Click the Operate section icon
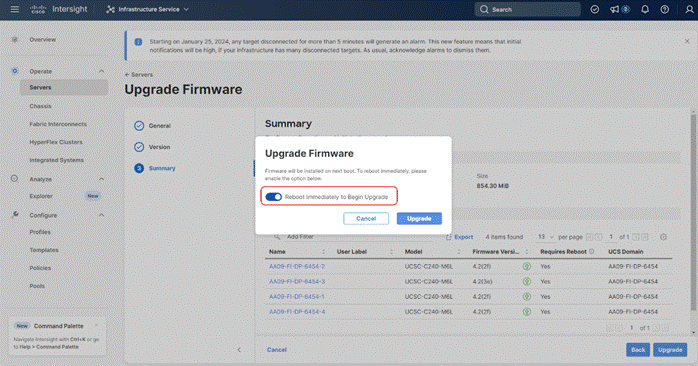698x366 pixels. coord(15,71)
